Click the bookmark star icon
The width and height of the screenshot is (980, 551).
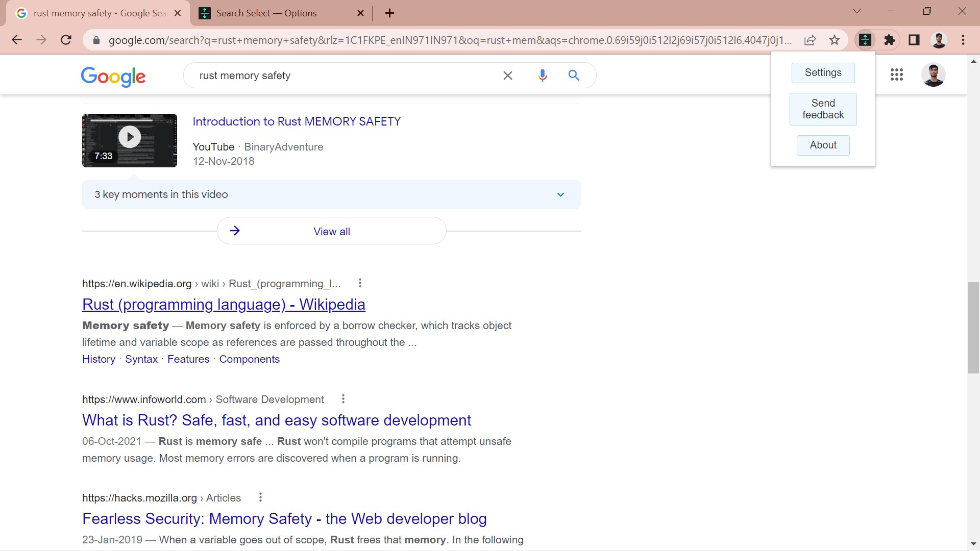[x=835, y=40]
